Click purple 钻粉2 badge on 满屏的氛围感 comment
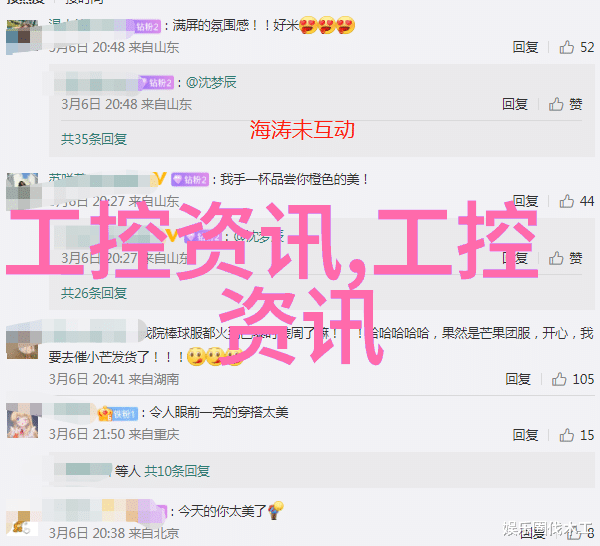This screenshot has height=546, width=600. 148,26
